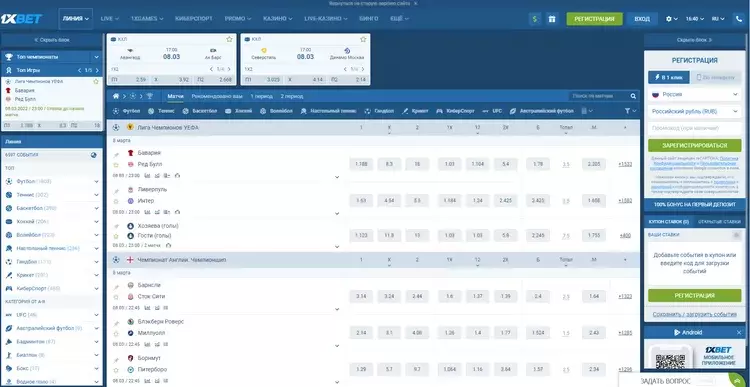Open the 16:40 time dropdown

click(695, 19)
